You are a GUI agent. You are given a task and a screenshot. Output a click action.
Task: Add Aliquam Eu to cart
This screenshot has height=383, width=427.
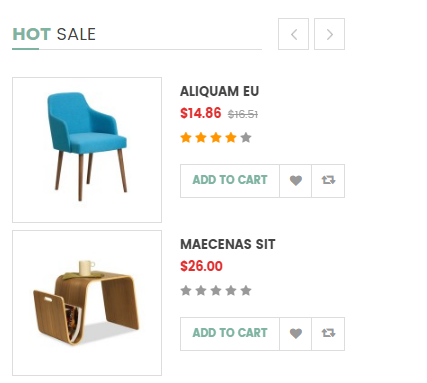point(230,181)
